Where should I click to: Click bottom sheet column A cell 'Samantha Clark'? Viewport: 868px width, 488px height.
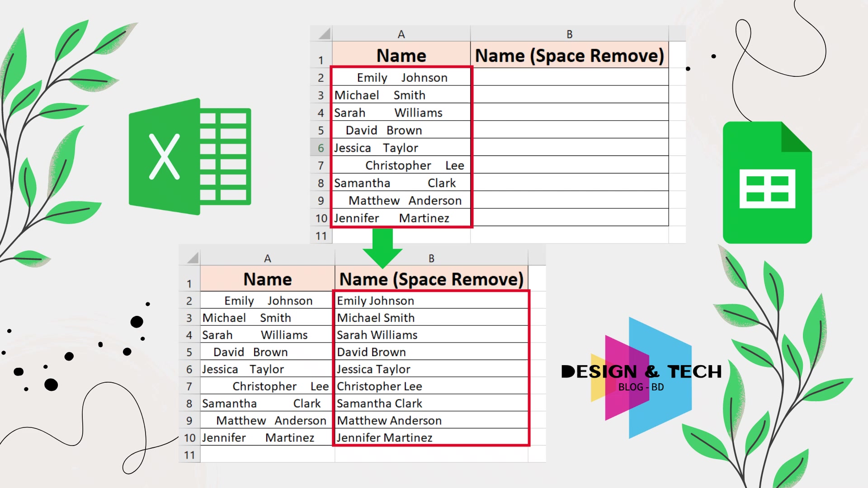click(x=267, y=403)
